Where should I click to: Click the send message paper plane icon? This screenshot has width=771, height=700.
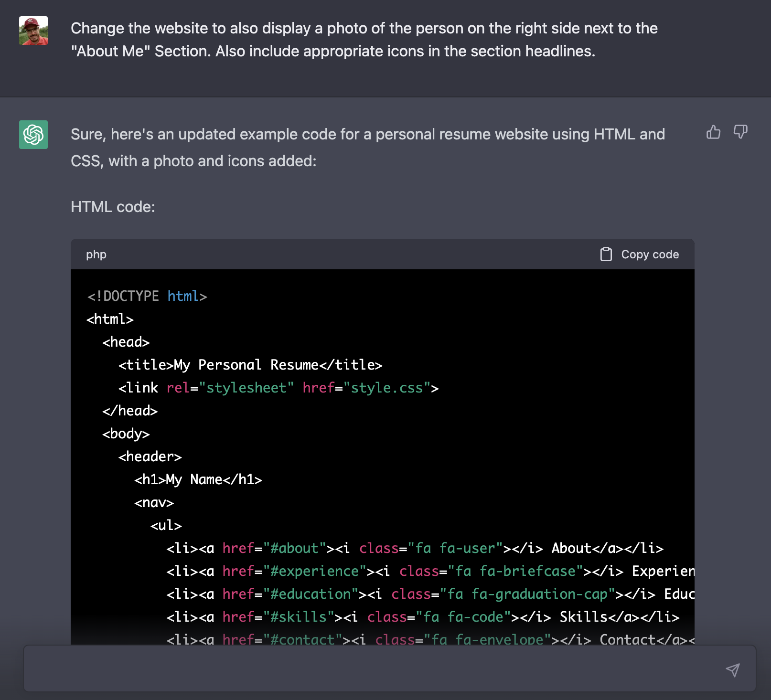733,670
